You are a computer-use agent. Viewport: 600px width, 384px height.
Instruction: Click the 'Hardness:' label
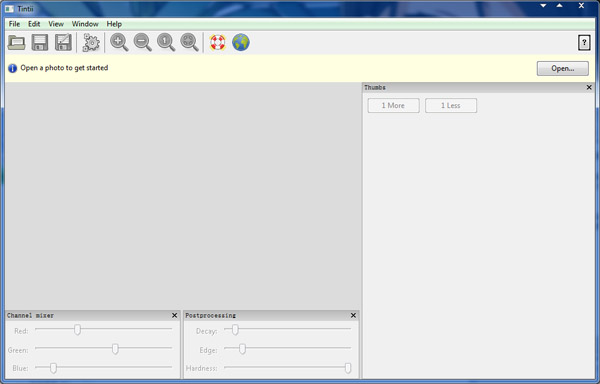tap(201, 368)
